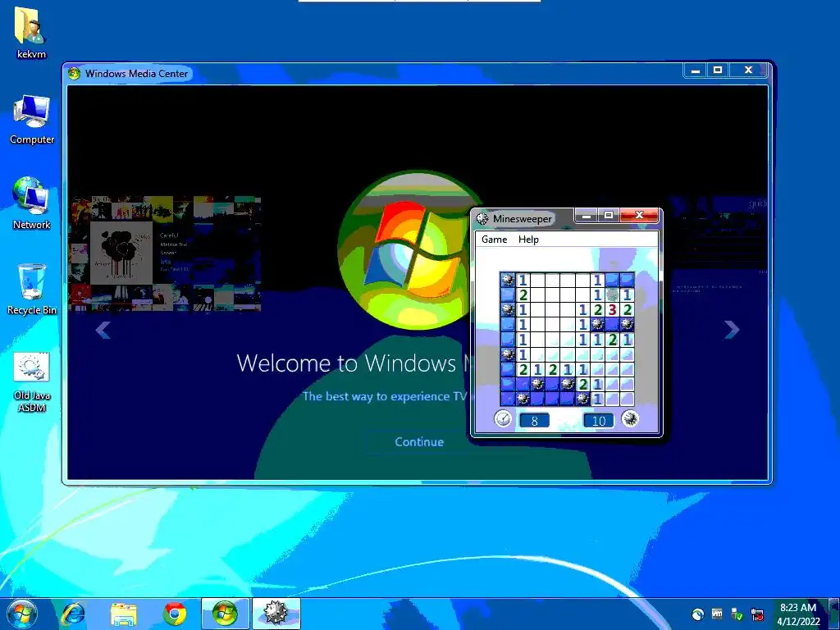840x630 pixels.
Task: Open the Game menu in Minesweeper
Action: tap(494, 240)
